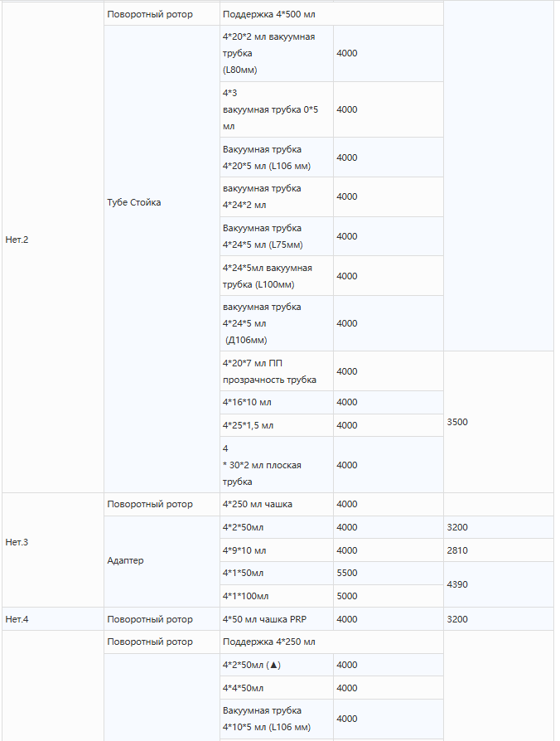Click the value 3500 cell

click(x=457, y=422)
